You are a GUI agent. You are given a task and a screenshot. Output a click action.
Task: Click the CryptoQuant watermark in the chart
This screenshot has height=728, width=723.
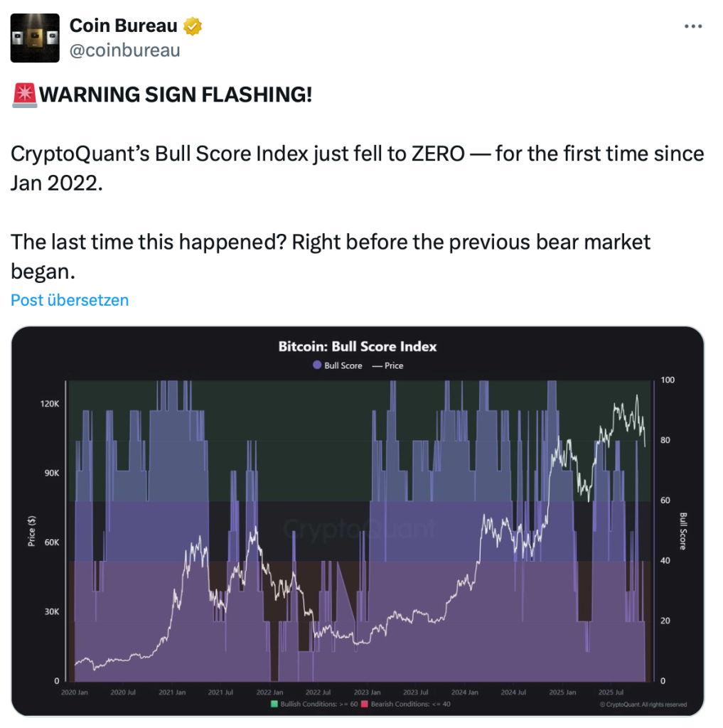(358, 528)
